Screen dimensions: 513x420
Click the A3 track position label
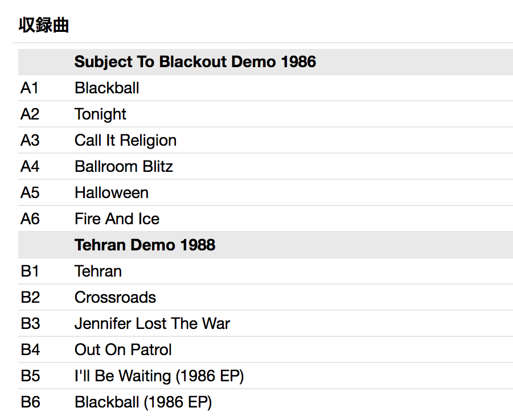[30, 141]
